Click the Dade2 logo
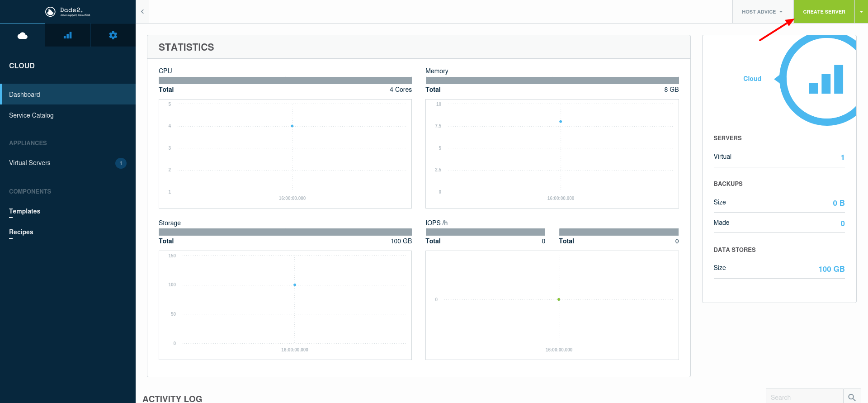Screen dimensions: 868x403 [68, 12]
